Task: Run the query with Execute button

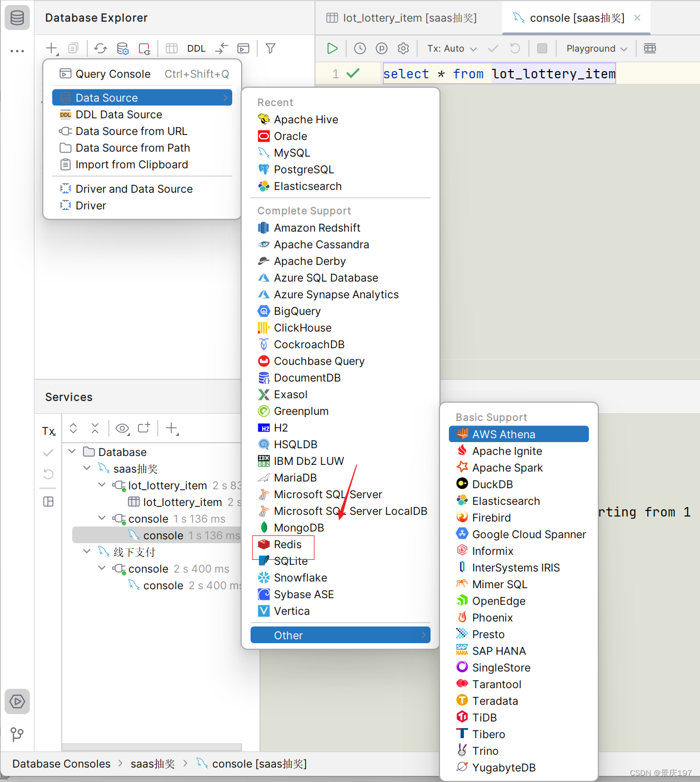Action: pos(332,48)
